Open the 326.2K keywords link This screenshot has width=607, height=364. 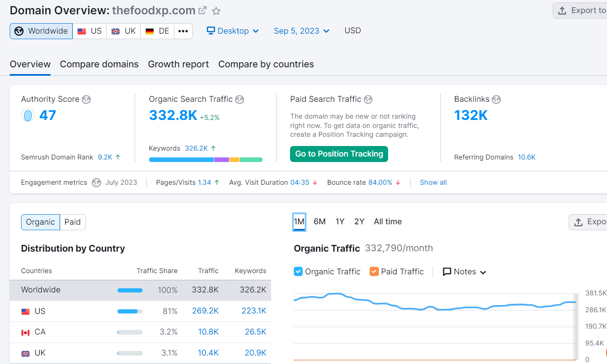click(197, 149)
